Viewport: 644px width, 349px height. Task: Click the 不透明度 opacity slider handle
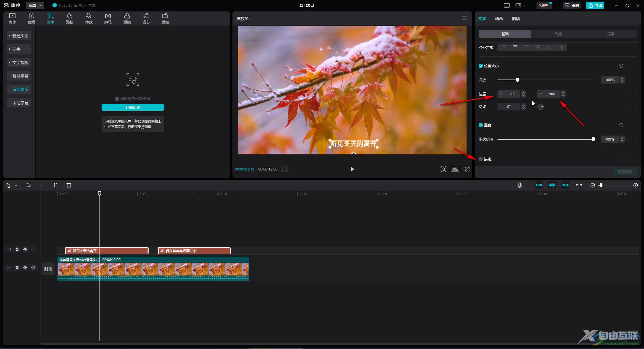(x=593, y=139)
